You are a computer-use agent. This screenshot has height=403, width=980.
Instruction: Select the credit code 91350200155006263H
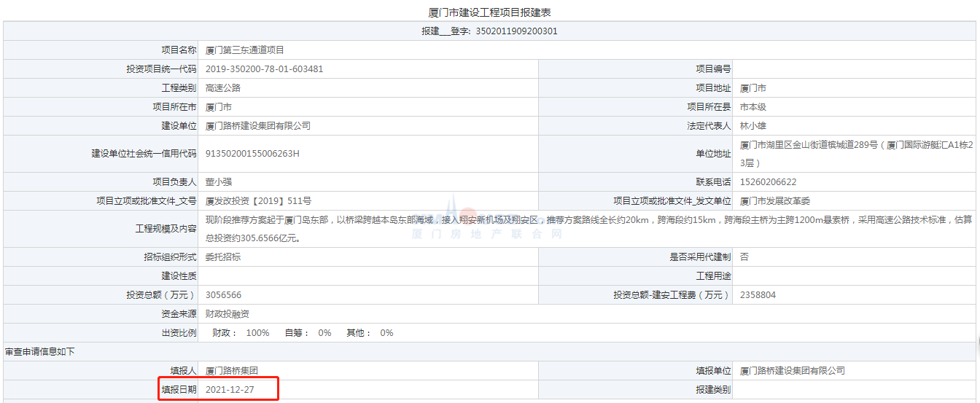(x=252, y=154)
